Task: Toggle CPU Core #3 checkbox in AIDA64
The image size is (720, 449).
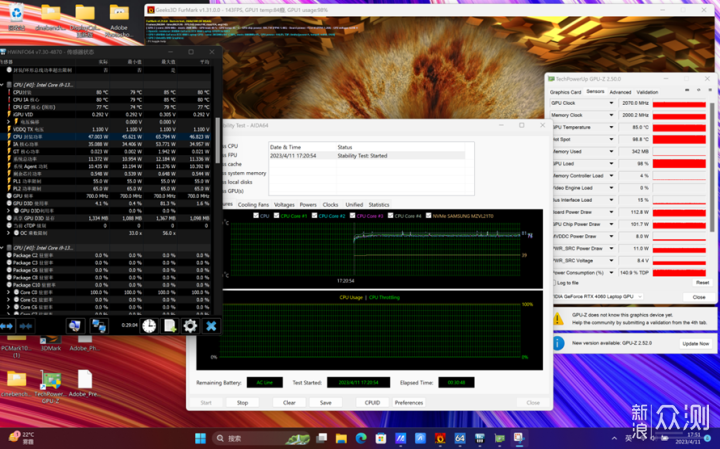Action: (x=353, y=215)
